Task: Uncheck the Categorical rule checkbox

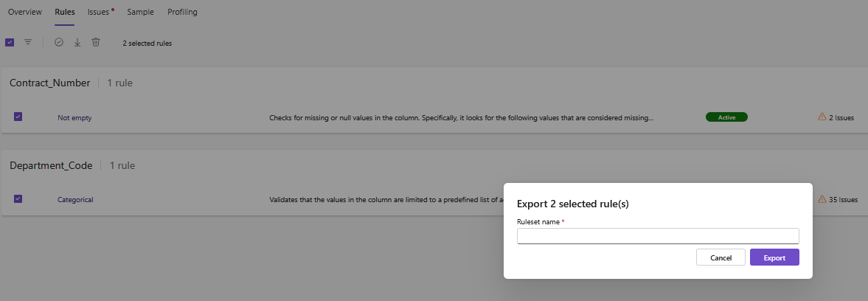Action: point(18,198)
